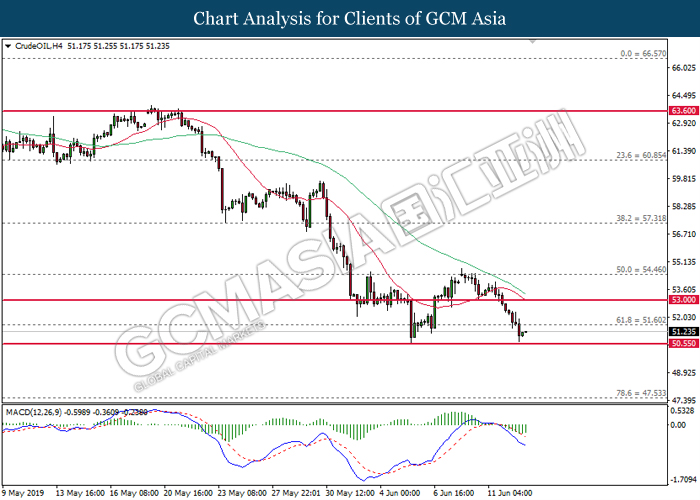Viewport: 700px width, 500px height.
Task: Click the 61.390 price scale value
Action: (683, 151)
